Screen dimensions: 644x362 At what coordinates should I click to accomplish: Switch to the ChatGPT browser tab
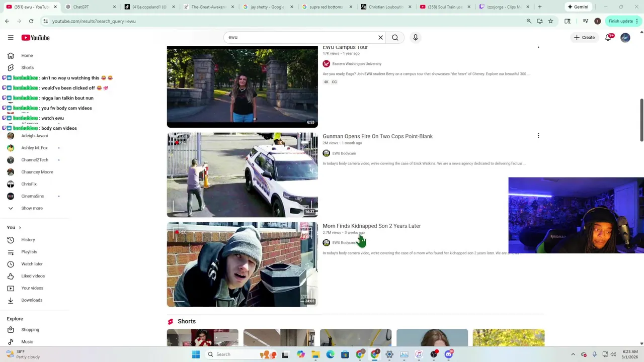point(90,7)
